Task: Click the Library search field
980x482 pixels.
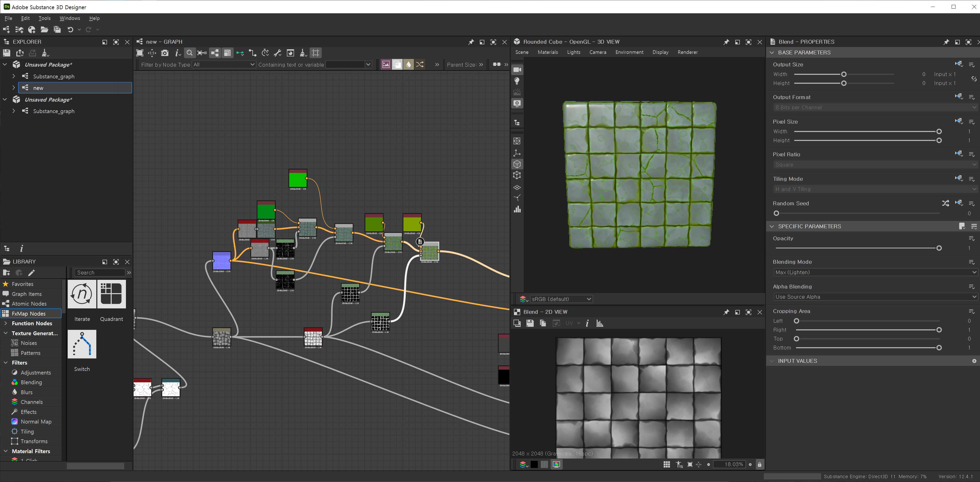Action: 100,273
